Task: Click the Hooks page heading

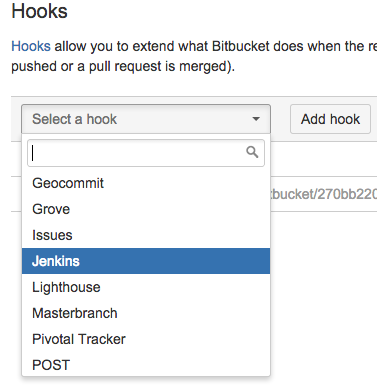Action: (x=39, y=11)
